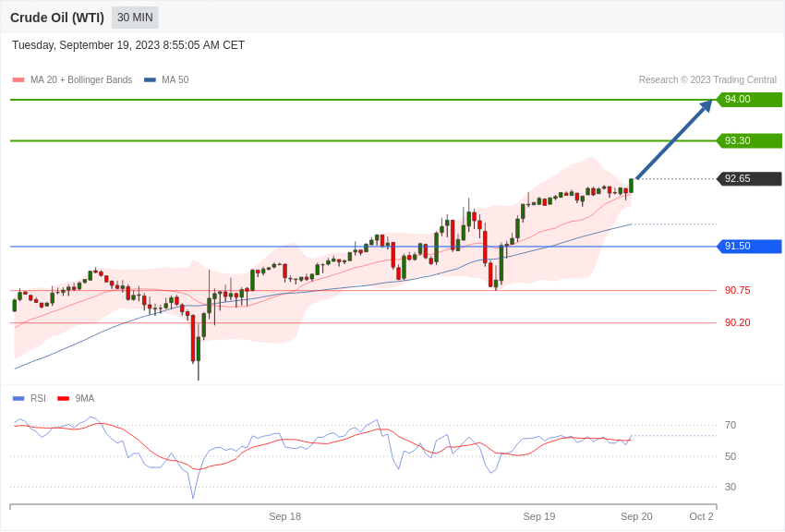Click the Sep 19 timeline label

point(539,516)
